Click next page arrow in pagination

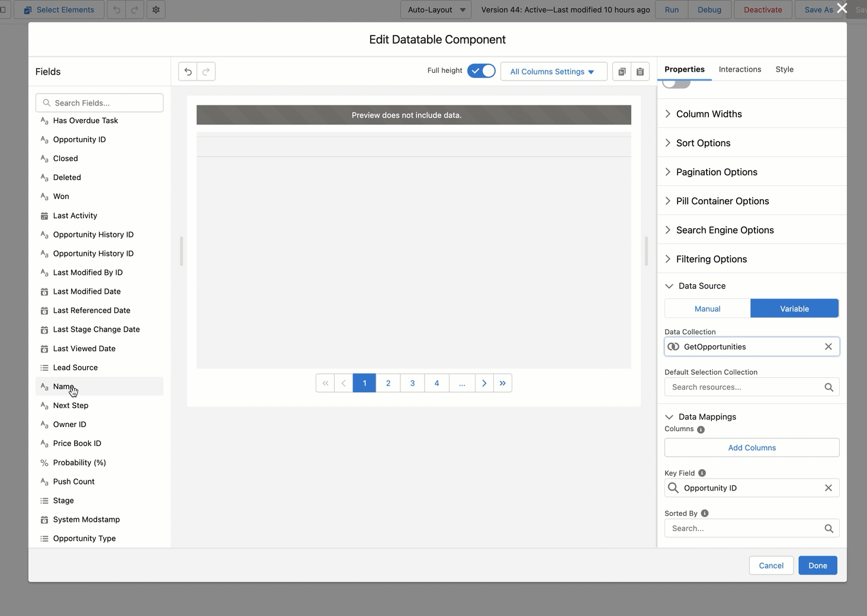pos(484,383)
